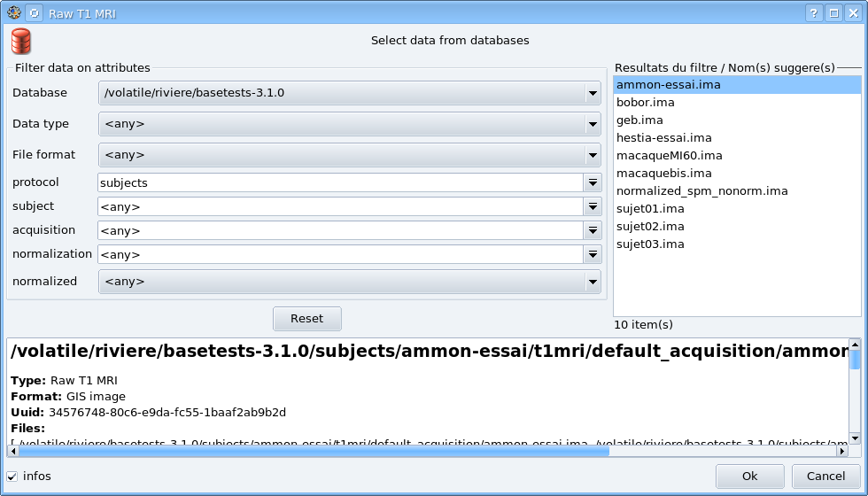Click the acquisition input field
This screenshot has width=868, height=496.
[340, 230]
